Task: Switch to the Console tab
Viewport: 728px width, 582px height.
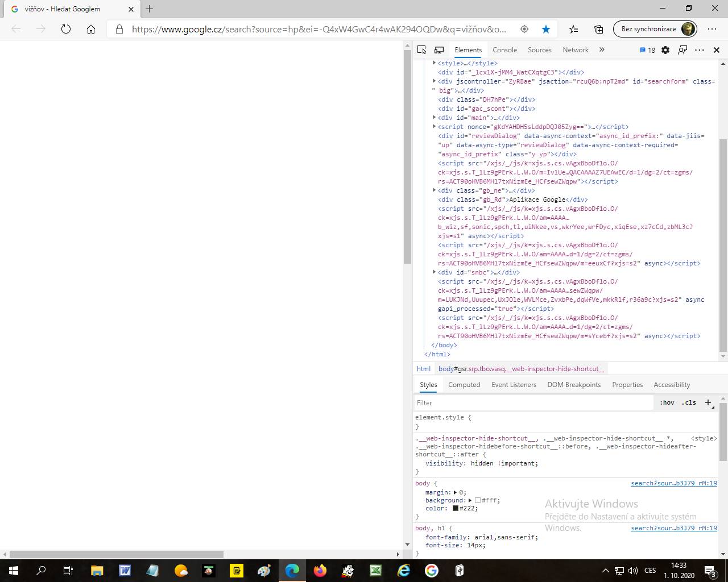Action: [504, 50]
